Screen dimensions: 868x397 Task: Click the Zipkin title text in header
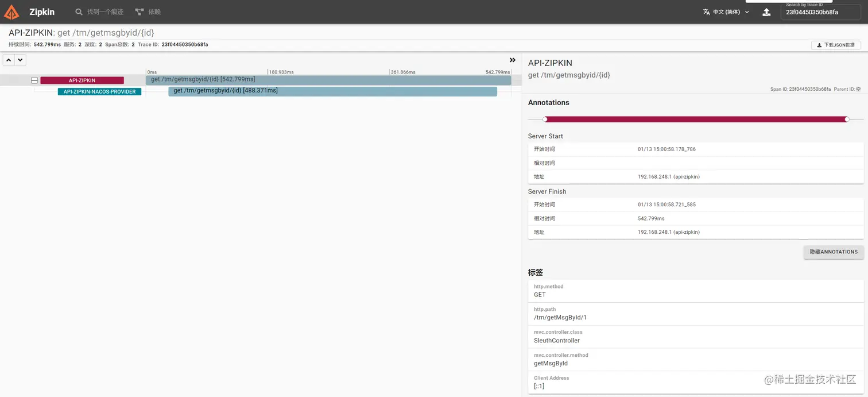pos(42,12)
